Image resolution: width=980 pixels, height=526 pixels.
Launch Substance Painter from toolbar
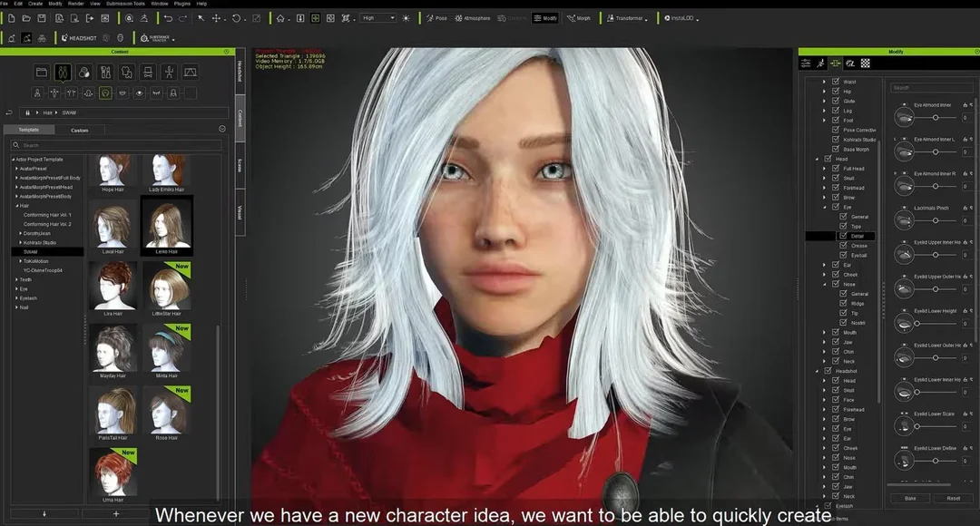point(156,38)
